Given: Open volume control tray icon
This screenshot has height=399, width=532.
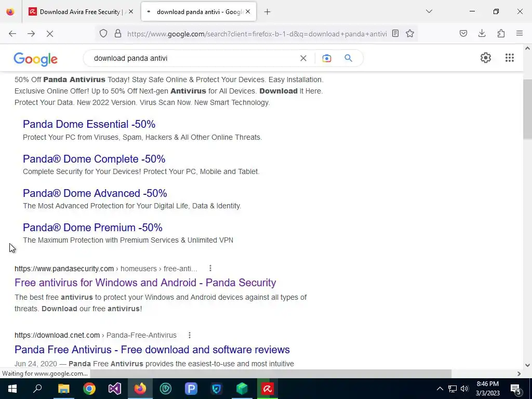Looking at the screenshot, I should [x=464, y=389].
